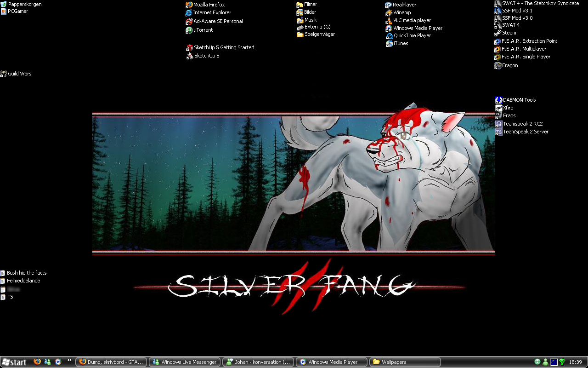Open F.E.A.R. Extraction Point shortcut
Viewport: 588px width, 368px height.
pyautogui.click(x=526, y=41)
